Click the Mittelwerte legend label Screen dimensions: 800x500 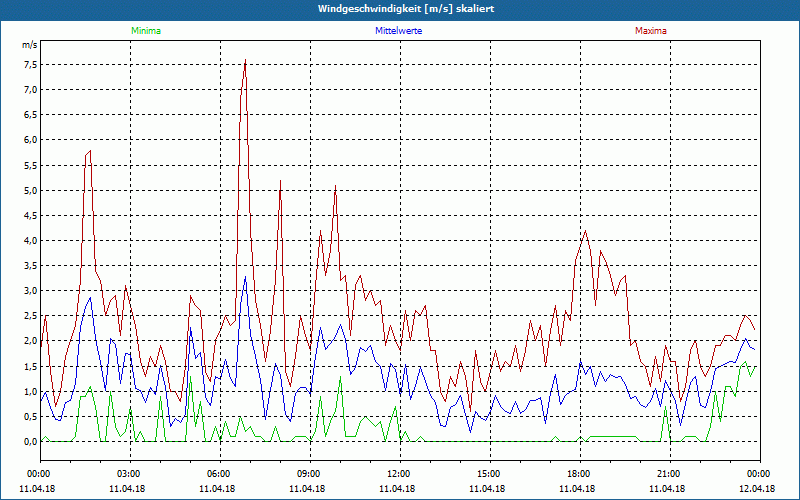click(398, 31)
